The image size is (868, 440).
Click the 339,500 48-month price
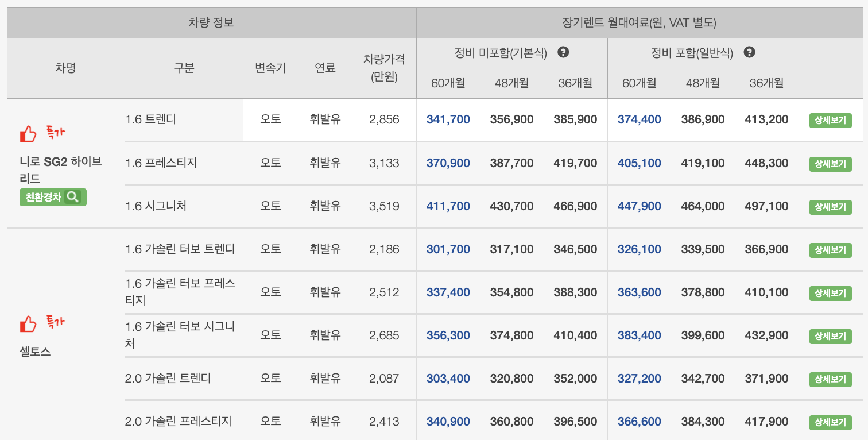703,249
